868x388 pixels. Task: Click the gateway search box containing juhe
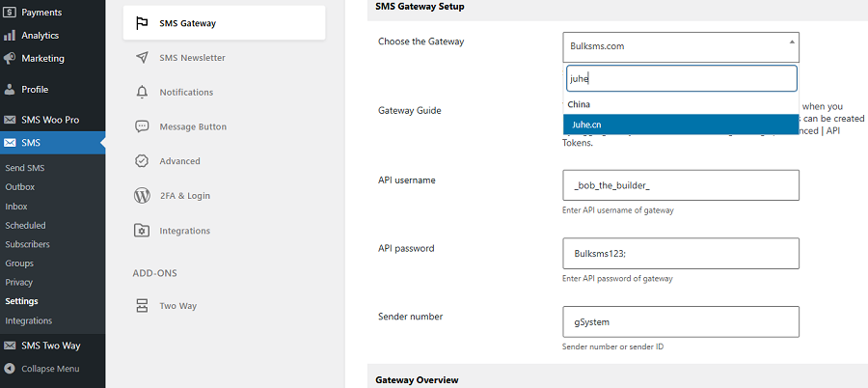tap(682, 79)
